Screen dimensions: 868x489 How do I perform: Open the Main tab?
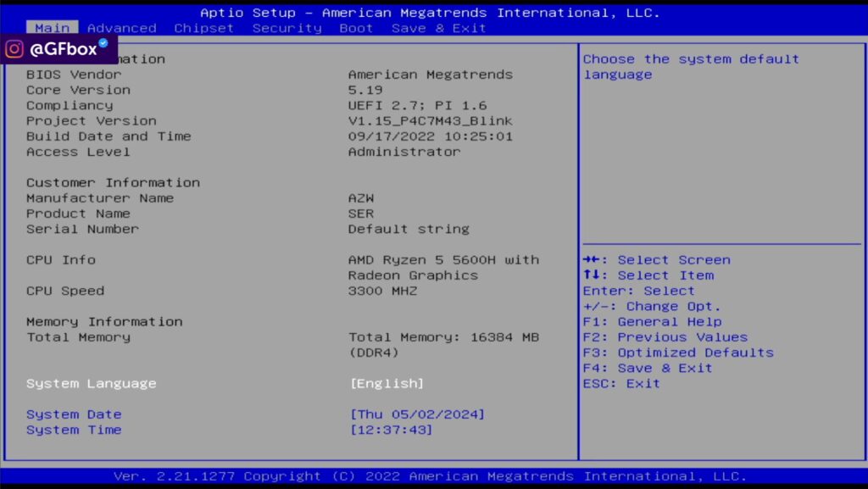click(x=52, y=28)
